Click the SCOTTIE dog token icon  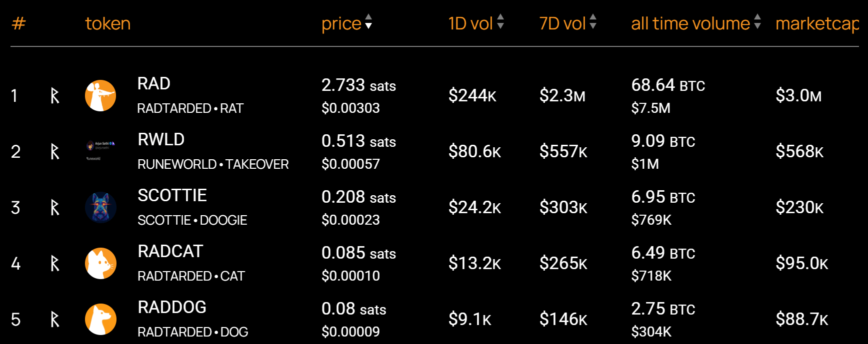[100, 207]
